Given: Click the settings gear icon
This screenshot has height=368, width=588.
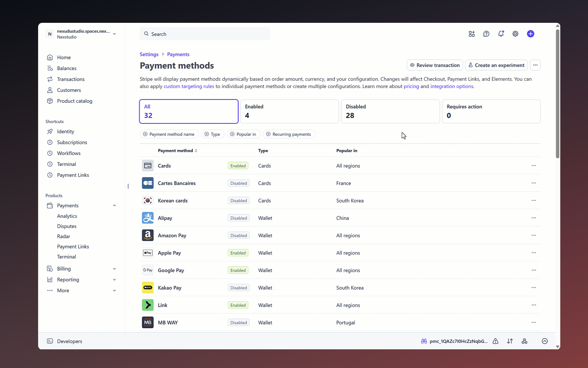Looking at the screenshot, I should point(515,34).
